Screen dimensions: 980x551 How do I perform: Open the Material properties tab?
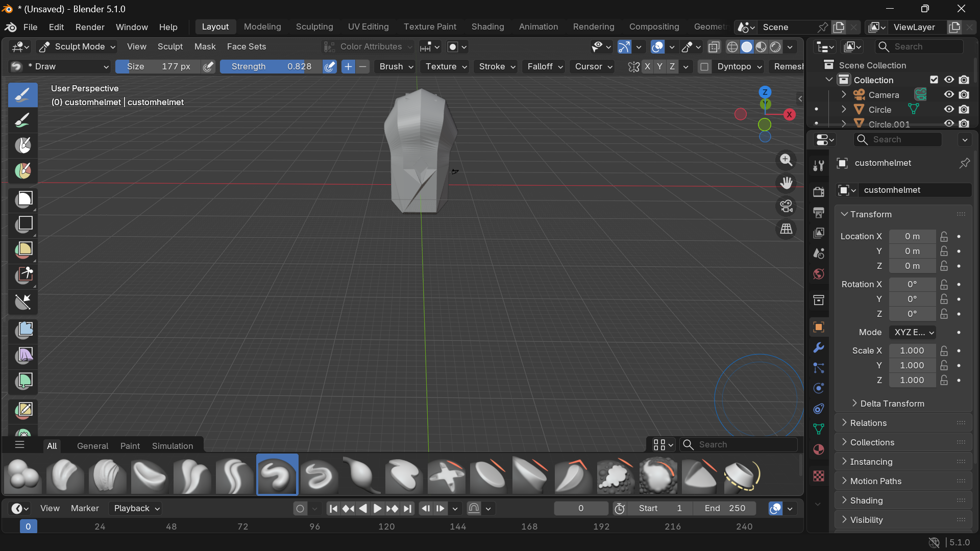[x=819, y=449]
